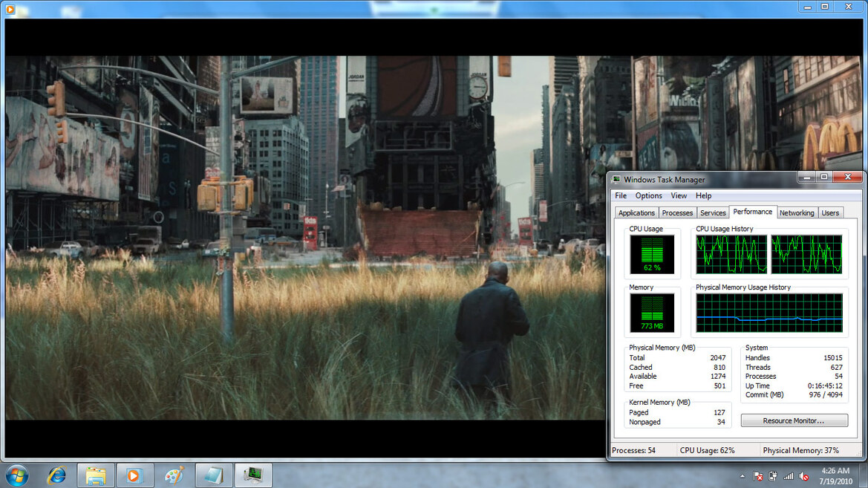This screenshot has height=488, width=868.
Task: Click the Handles value 15015
Action: click(x=832, y=358)
